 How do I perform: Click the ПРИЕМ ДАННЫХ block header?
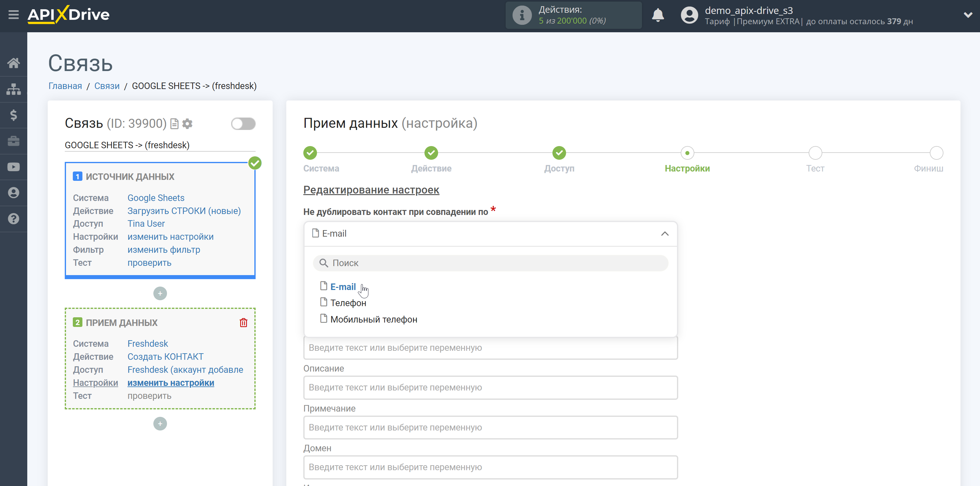pos(121,323)
